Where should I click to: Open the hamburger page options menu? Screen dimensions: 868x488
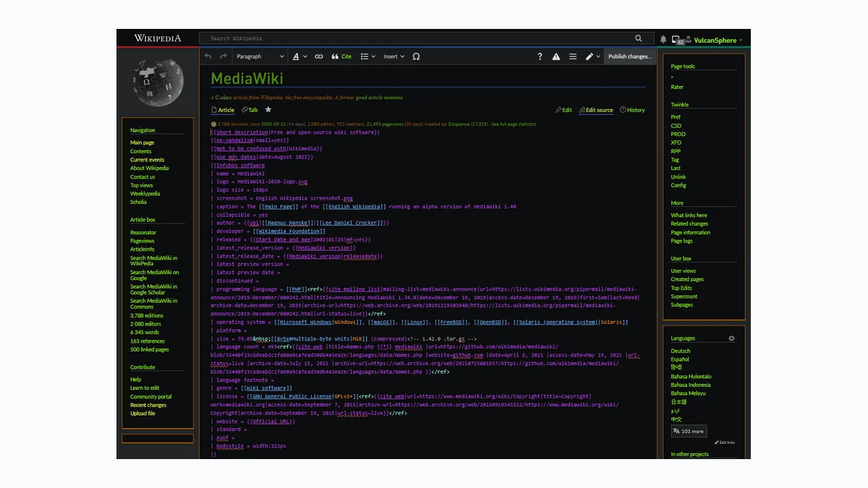pyautogui.click(x=573, y=56)
